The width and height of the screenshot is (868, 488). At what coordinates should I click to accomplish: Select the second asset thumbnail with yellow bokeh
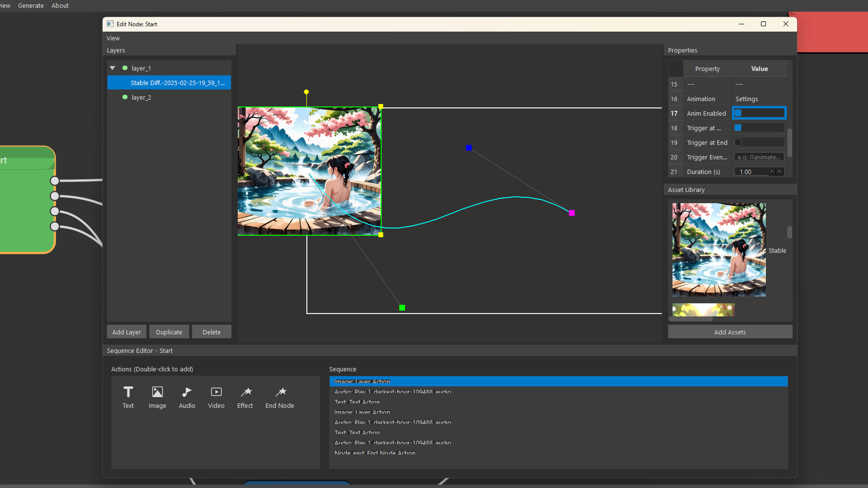click(703, 310)
